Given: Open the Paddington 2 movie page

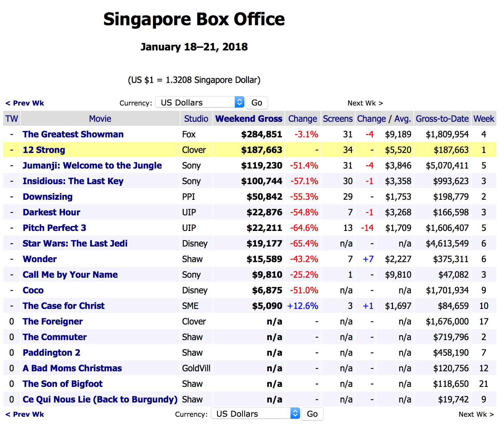Looking at the screenshot, I should pos(51,352).
